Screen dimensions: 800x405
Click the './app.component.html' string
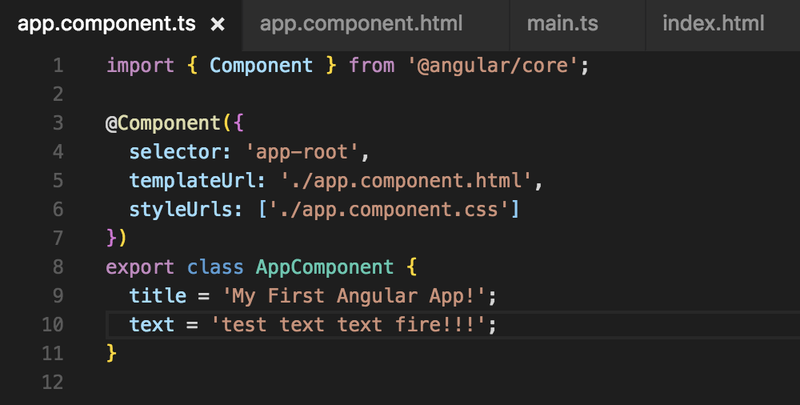pyautogui.click(x=406, y=181)
